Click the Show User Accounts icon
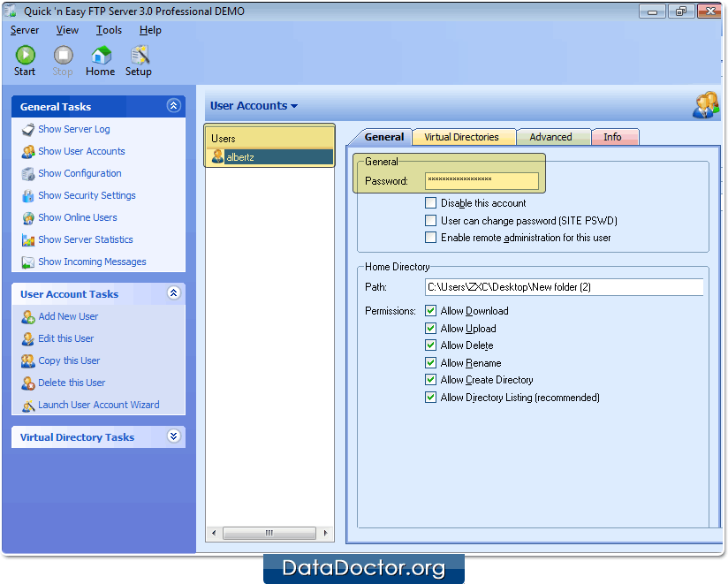The height and width of the screenshot is (584, 728). [x=28, y=151]
